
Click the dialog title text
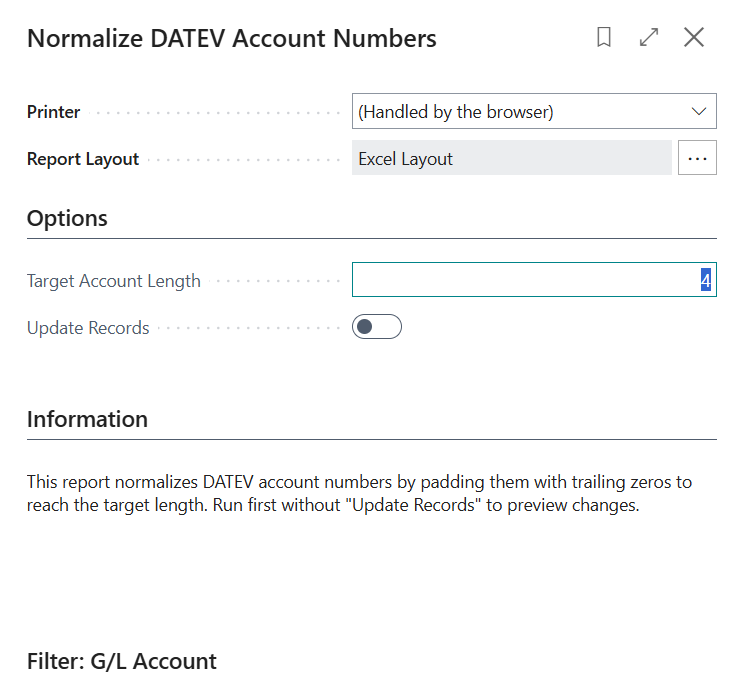pyautogui.click(x=231, y=38)
